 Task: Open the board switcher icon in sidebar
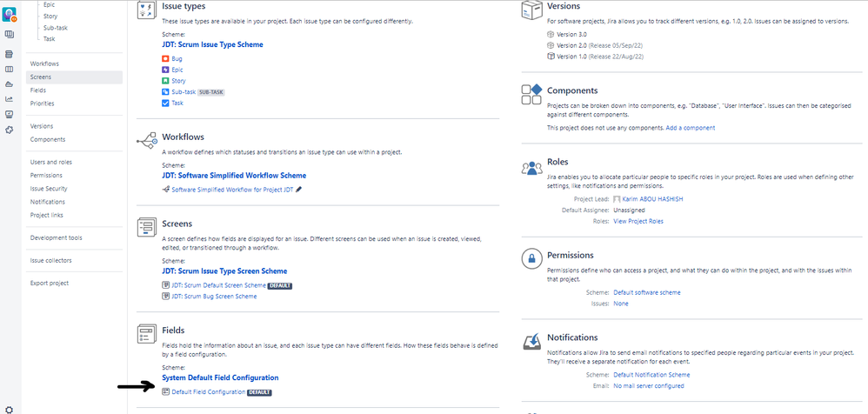(9, 35)
